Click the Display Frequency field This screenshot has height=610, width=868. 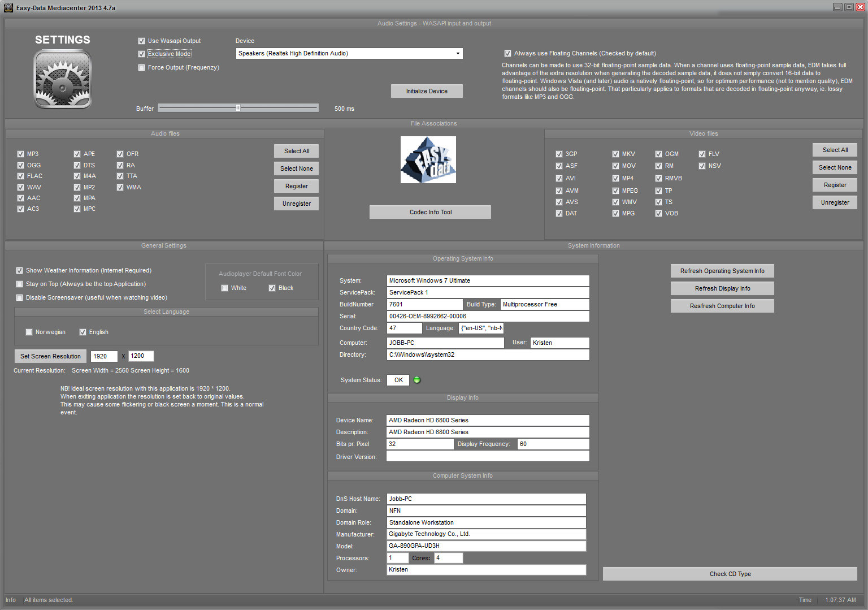553,444
